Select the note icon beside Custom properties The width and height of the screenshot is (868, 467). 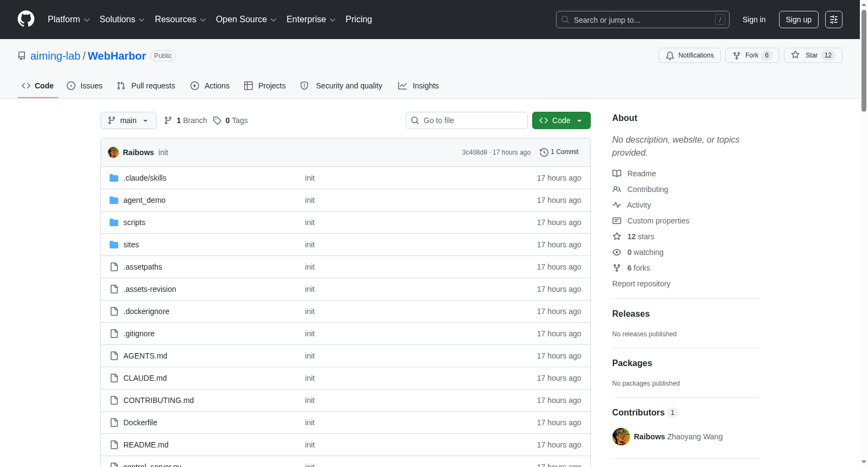[617, 221]
